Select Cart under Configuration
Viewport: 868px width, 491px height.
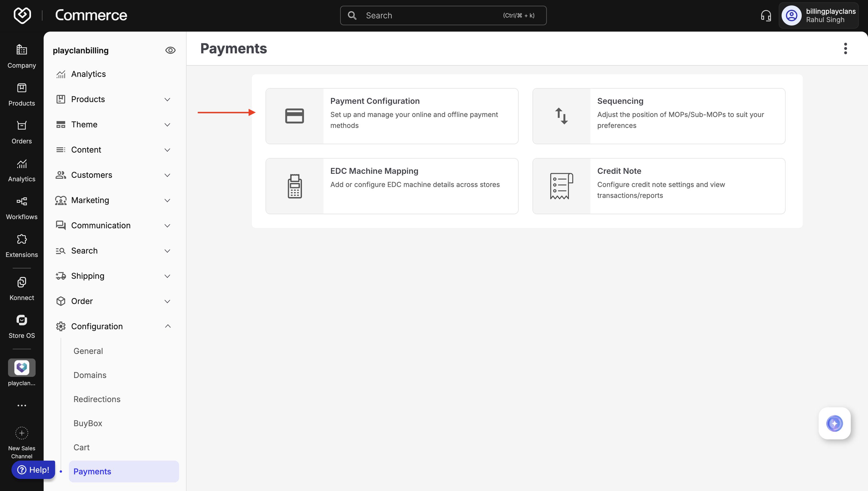coord(81,447)
